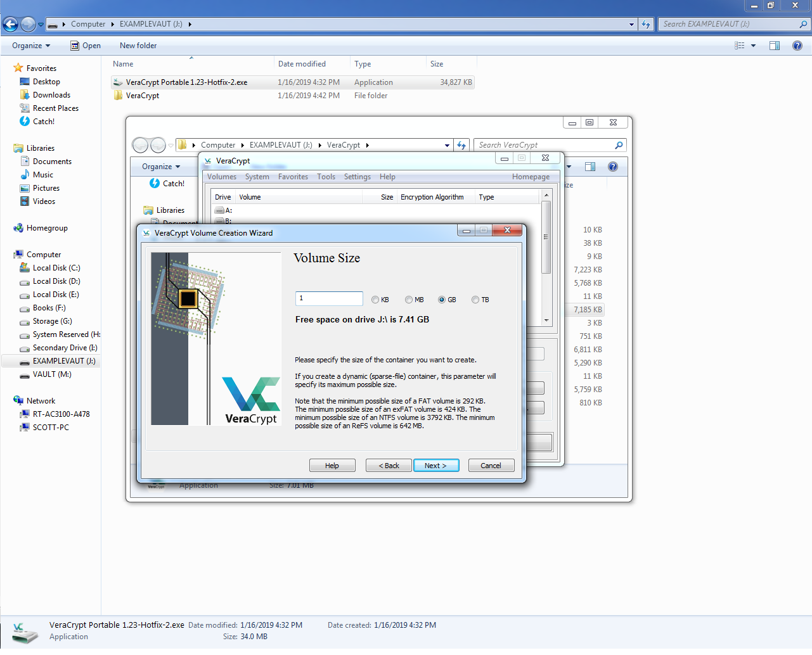This screenshot has height=655, width=812.
Task: Select the TB size unit radio button
Action: (475, 300)
